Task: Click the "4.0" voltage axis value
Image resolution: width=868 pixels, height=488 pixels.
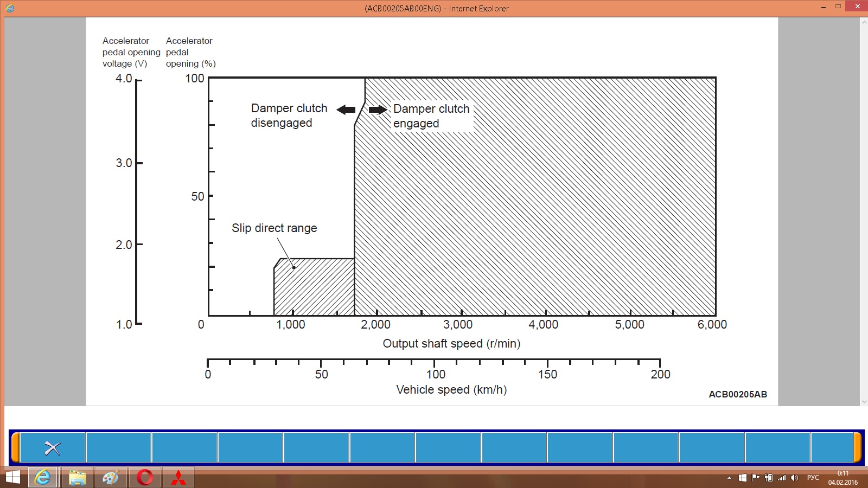Action: (x=124, y=79)
